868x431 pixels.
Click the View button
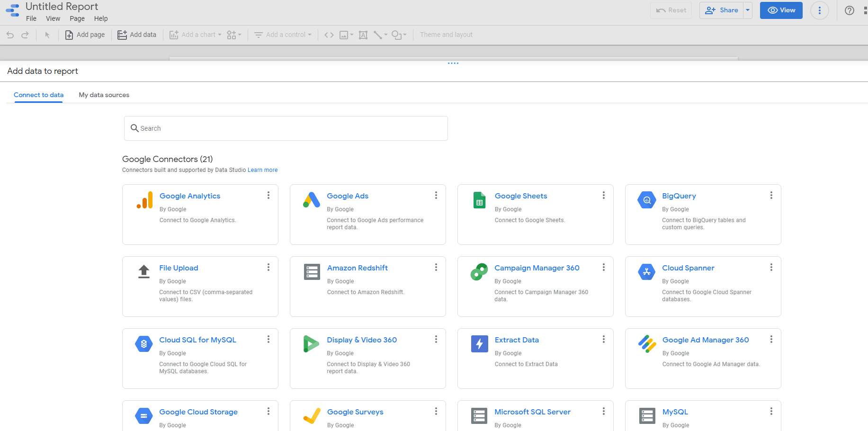781,10
